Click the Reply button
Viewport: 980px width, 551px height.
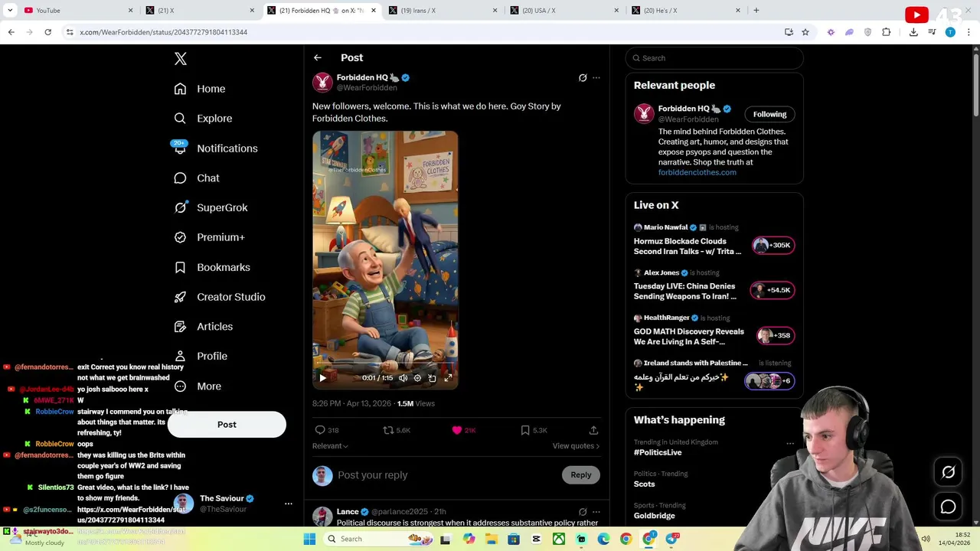point(581,475)
